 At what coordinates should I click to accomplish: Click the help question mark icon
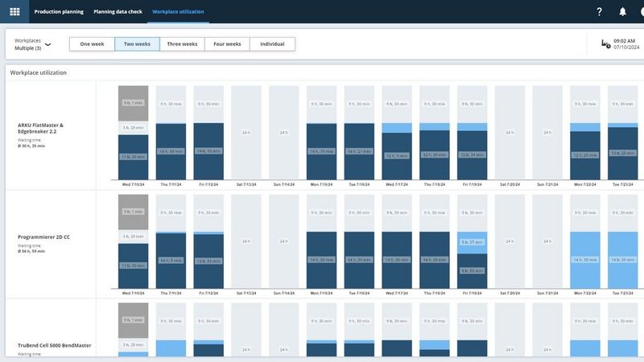point(599,12)
